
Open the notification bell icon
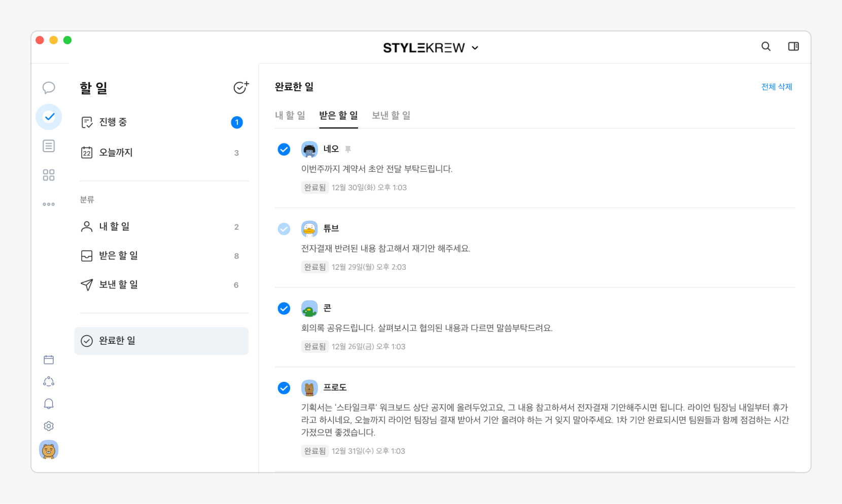[49, 404]
